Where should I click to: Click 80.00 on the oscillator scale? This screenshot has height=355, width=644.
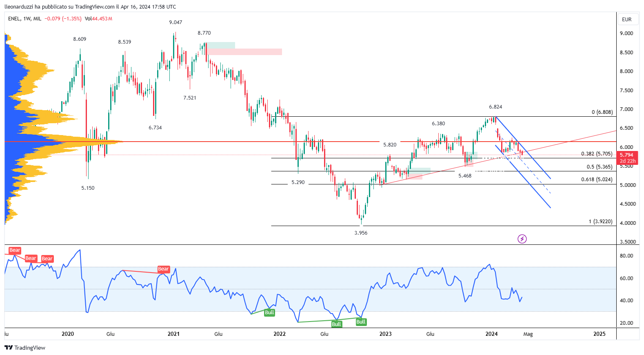pos(626,256)
